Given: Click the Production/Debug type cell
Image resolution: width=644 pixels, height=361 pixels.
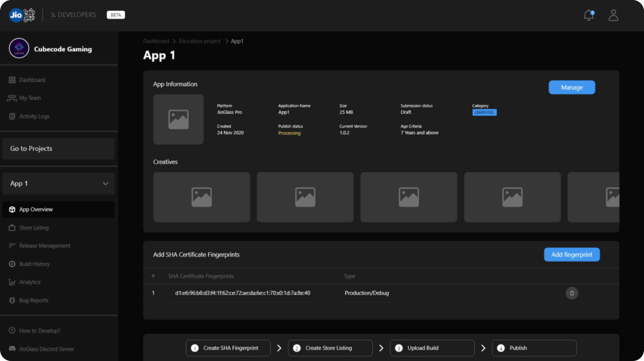Looking at the screenshot, I should click(367, 293).
